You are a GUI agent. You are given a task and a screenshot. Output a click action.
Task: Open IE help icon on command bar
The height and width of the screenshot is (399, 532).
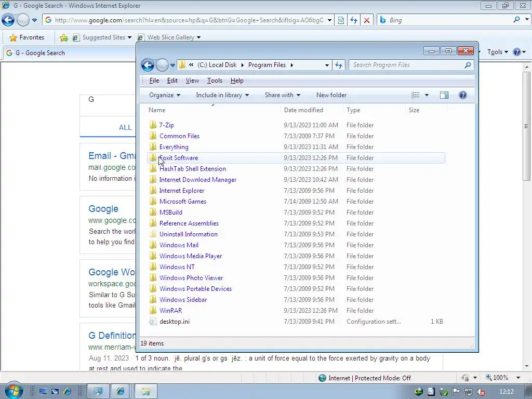tap(517, 52)
